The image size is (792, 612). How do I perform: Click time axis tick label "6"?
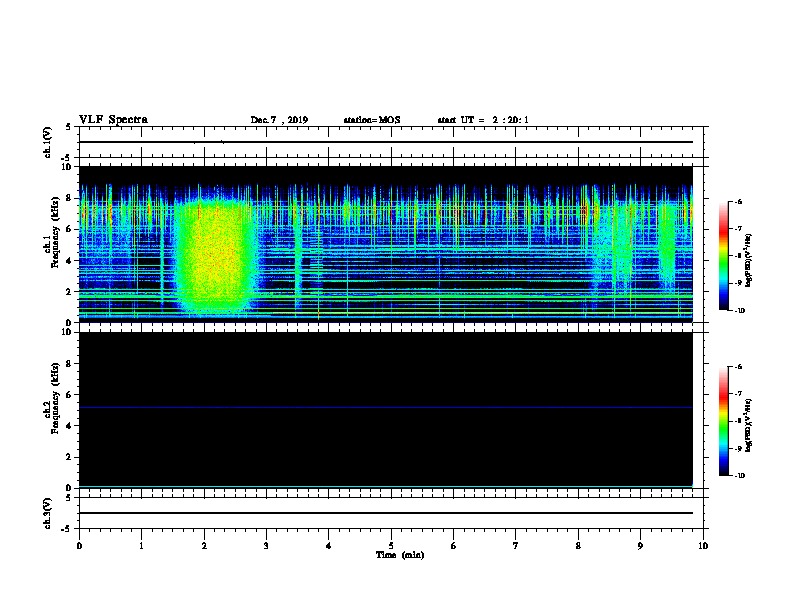coord(453,546)
